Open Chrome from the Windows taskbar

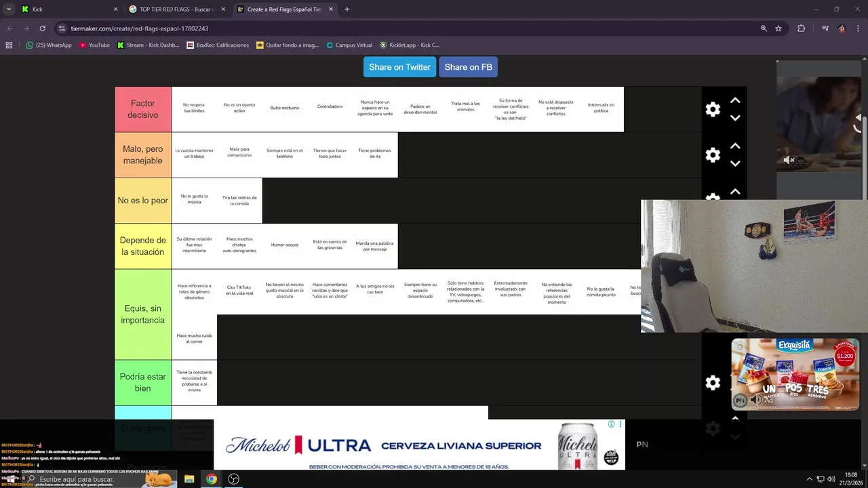[212, 479]
